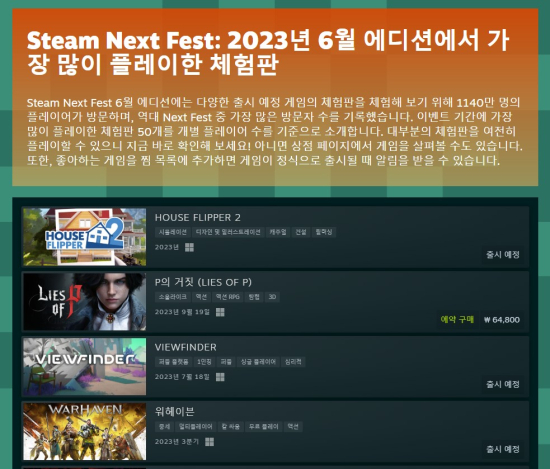The image size is (550, 469).
Task: Select the 시뮬레이션 tag on House Flipper 2
Action: click(x=173, y=232)
